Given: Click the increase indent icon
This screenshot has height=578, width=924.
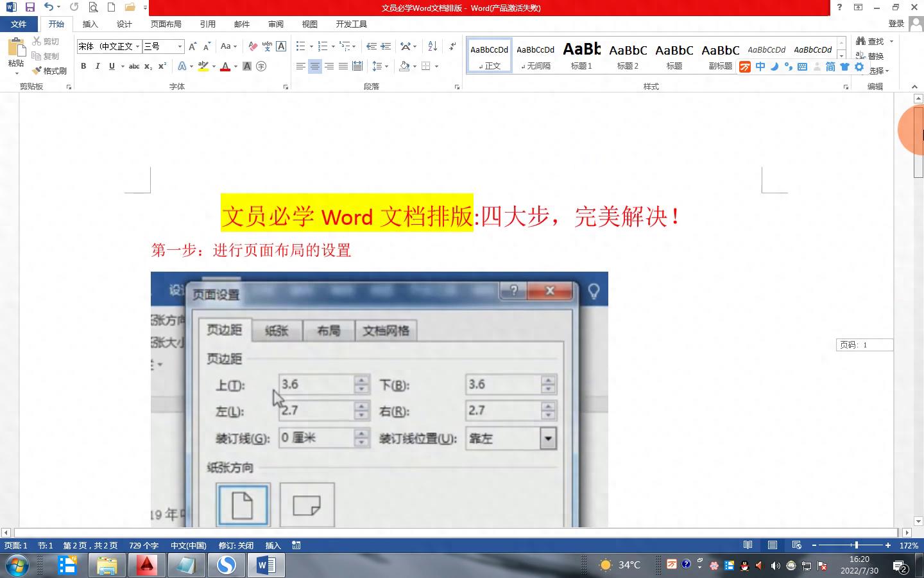Looking at the screenshot, I should click(386, 46).
